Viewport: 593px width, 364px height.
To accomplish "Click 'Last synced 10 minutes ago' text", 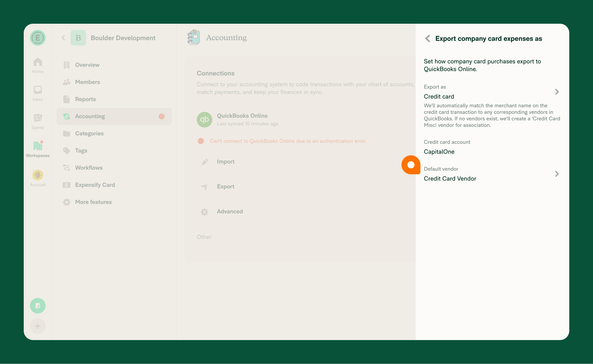I will [248, 124].
